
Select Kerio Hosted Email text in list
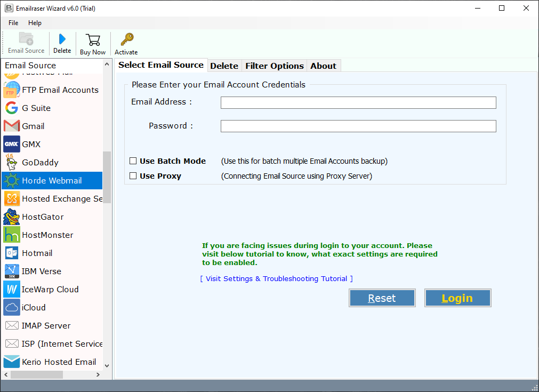click(59, 362)
